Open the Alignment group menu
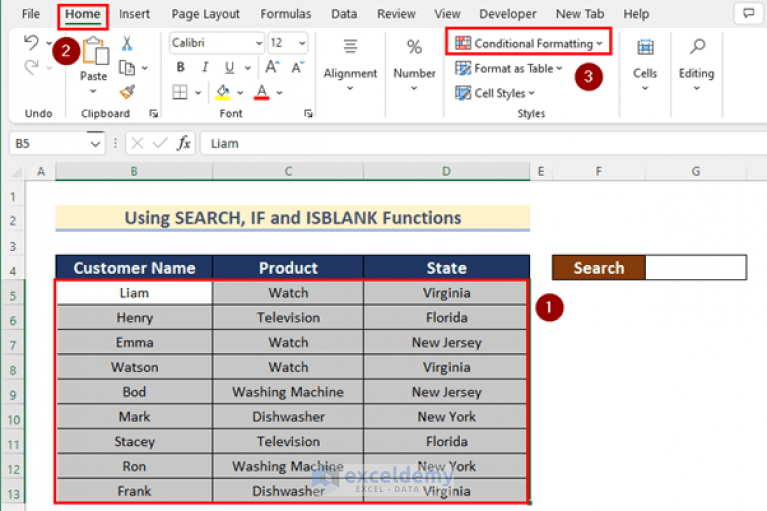The width and height of the screenshot is (767, 511). coord(350,65)
